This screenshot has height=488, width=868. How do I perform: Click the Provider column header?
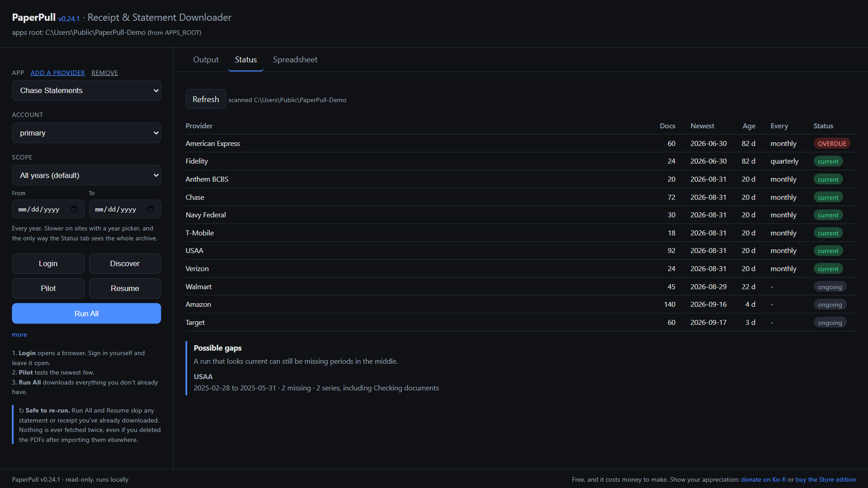pyautogui.click(x=199, y=126)
